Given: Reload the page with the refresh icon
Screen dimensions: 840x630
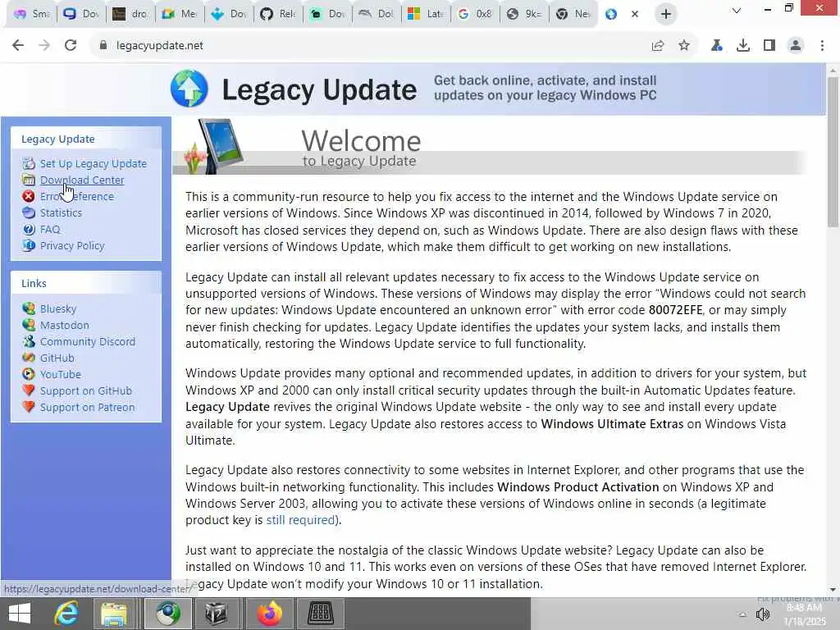Looking at the screenshot, I should 71,45.
